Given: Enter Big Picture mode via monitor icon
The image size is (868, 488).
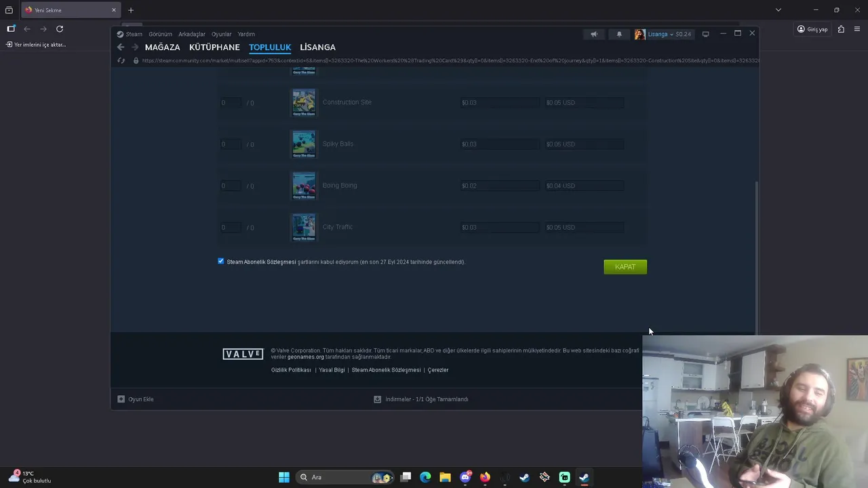Looking at the screenshot, I should 705,34.
